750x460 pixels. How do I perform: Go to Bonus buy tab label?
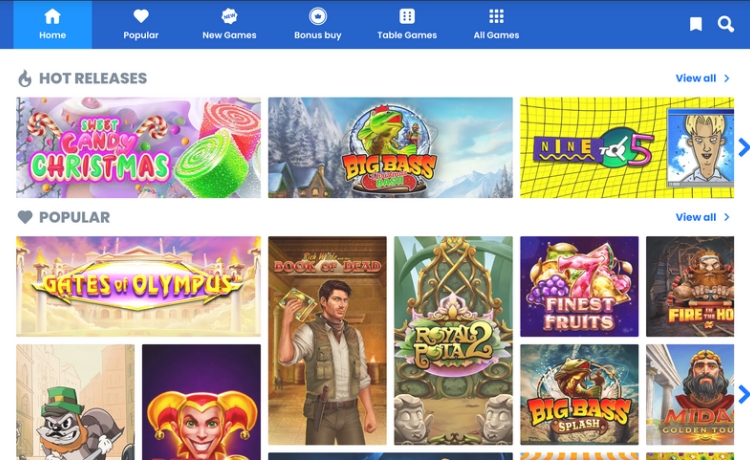click(x=318, y=35)
